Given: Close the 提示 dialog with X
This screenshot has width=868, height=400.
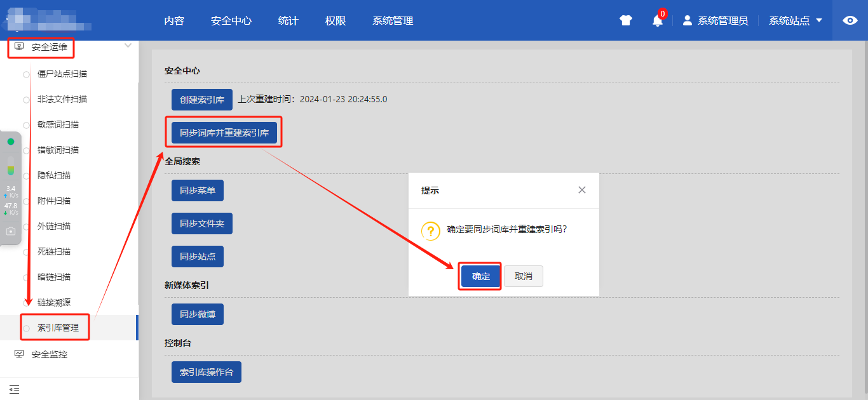Looking at the screenshot, I should click(581, 190).
